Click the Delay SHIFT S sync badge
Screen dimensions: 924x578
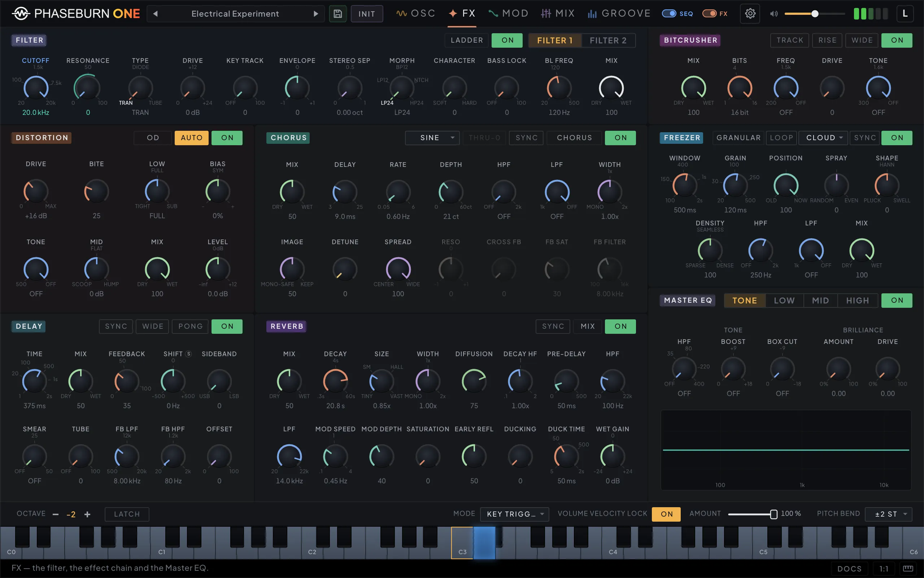click(x=188, y=354)
